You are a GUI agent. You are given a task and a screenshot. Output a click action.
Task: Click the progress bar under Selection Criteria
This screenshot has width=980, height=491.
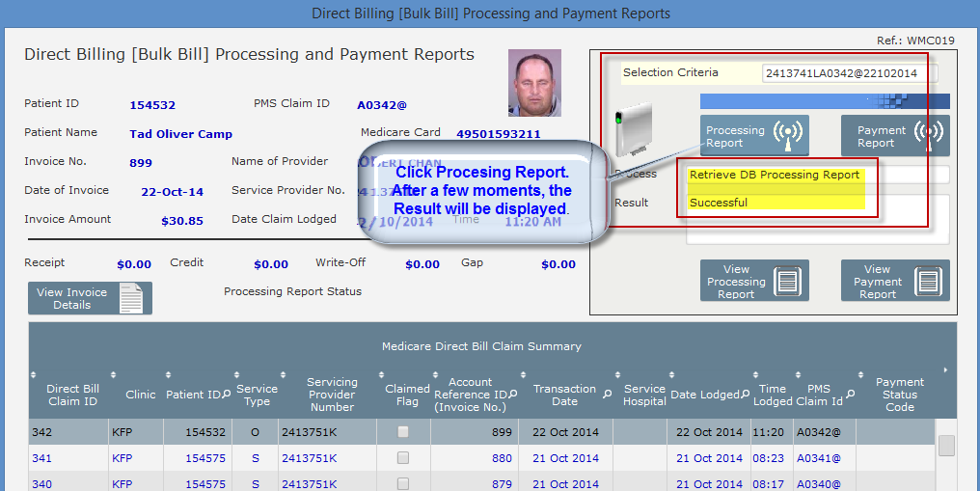[825, 101]
